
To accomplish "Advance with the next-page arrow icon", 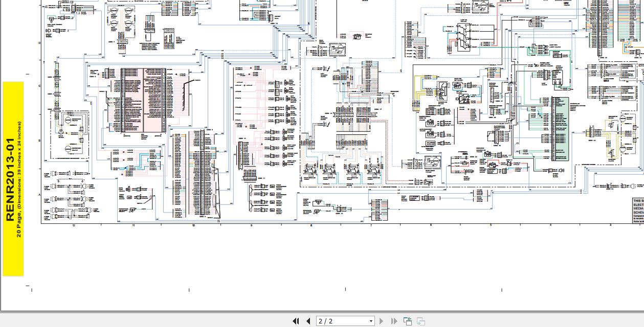I will (382, 321).
